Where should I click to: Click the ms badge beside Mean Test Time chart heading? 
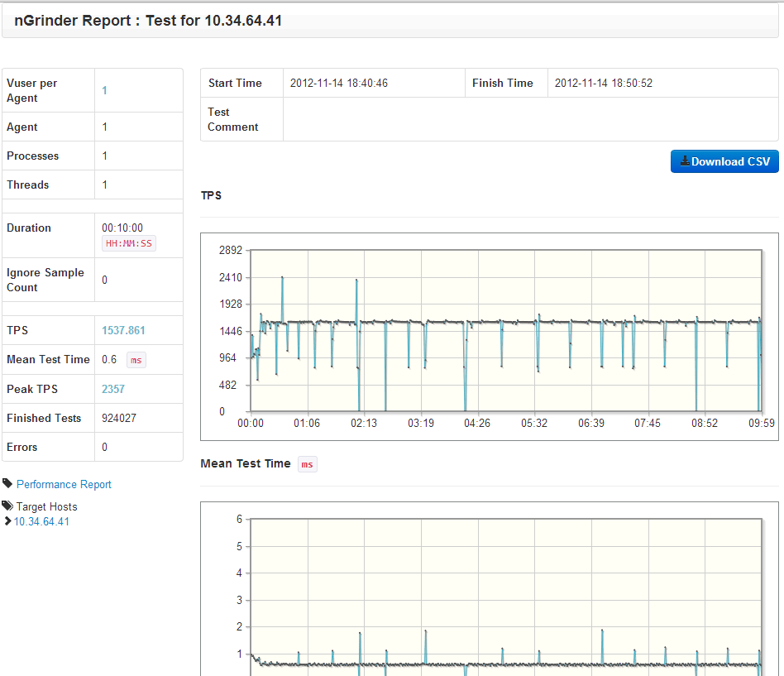(307, 464)
